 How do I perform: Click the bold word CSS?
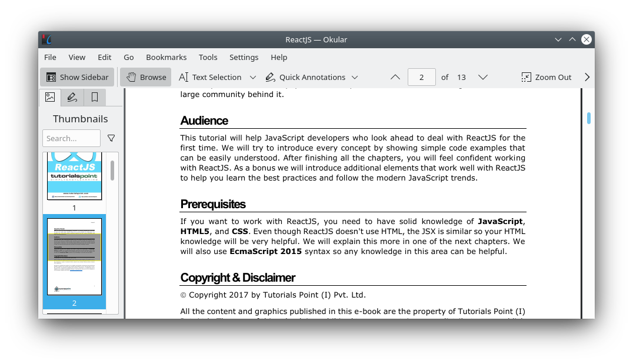tap(240, 231)
